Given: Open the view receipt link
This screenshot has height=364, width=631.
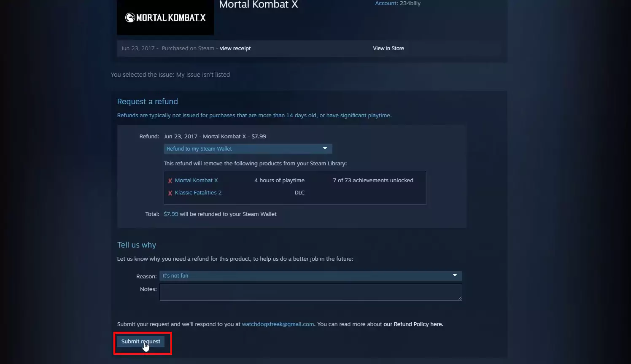Looking at the screenshot, I should coord(235,49).
